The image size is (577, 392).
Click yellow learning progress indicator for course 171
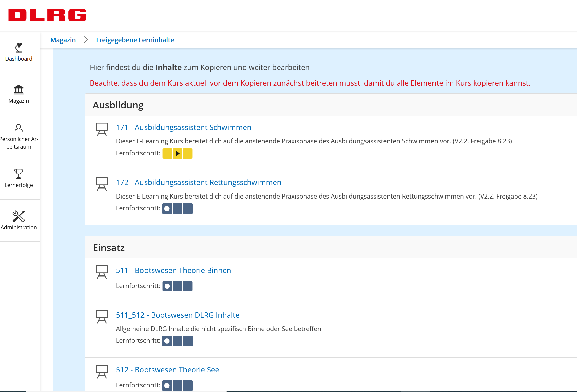click(x=177, y=154)
